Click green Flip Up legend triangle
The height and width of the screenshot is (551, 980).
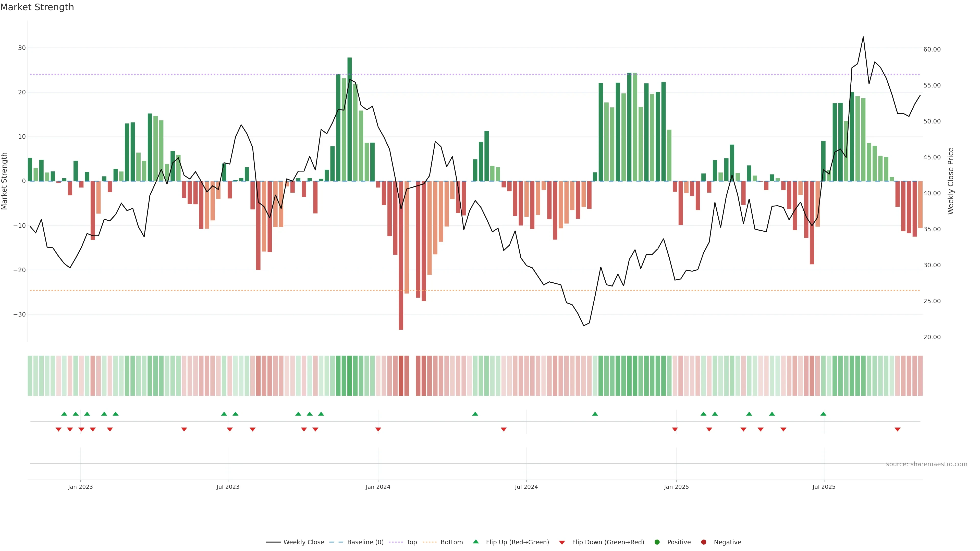pos(475,542)
